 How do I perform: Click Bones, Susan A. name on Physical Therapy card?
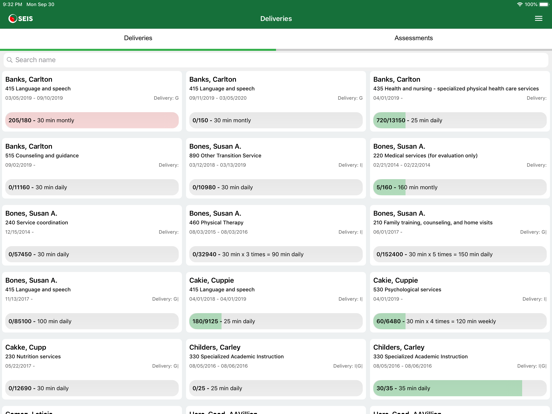(x=215, y=213)
